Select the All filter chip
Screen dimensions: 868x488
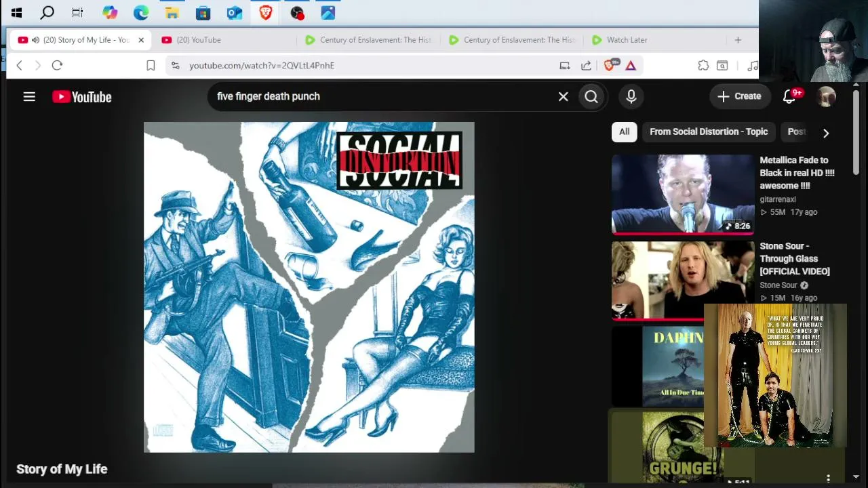click(624, 132)
